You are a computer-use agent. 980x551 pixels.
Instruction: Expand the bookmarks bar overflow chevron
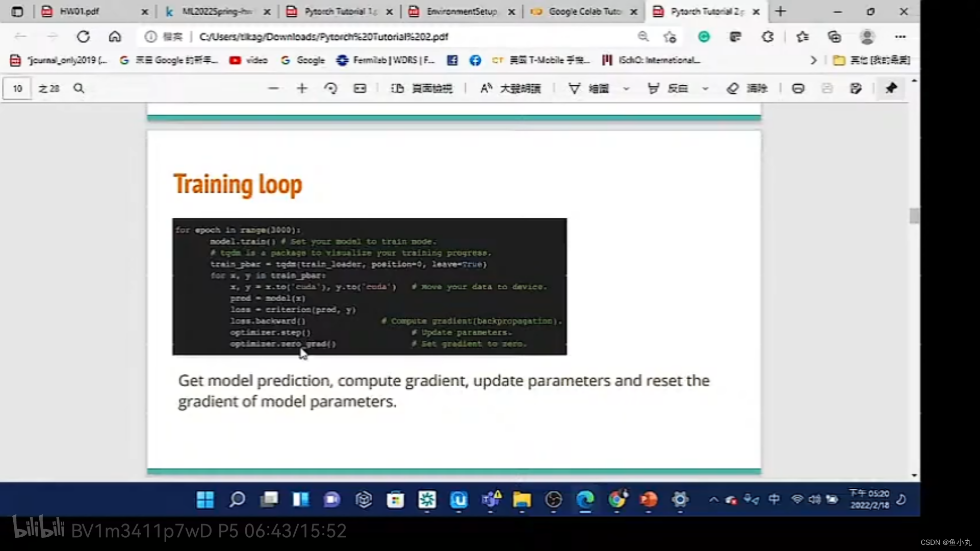point(813,60)
